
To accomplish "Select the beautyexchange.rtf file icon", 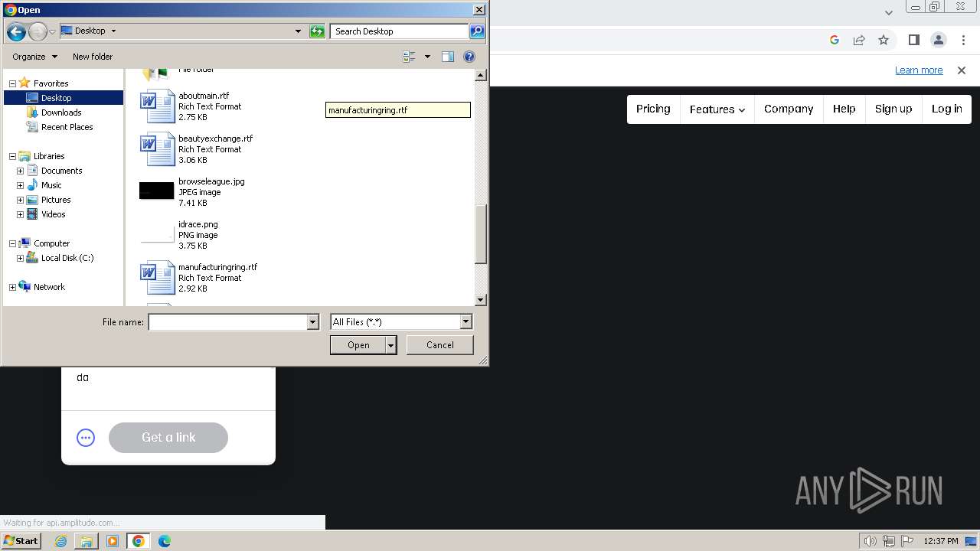I will (x=158, y=149).
